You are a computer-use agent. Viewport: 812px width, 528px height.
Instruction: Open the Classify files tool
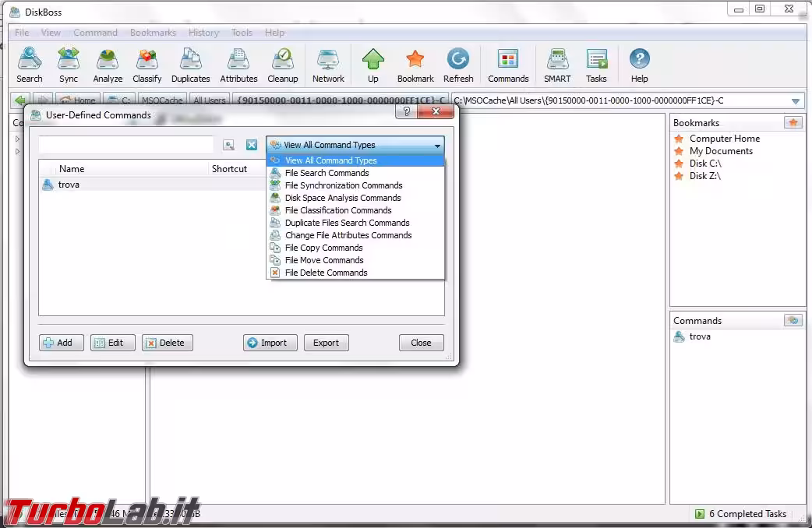click(147, 65)
